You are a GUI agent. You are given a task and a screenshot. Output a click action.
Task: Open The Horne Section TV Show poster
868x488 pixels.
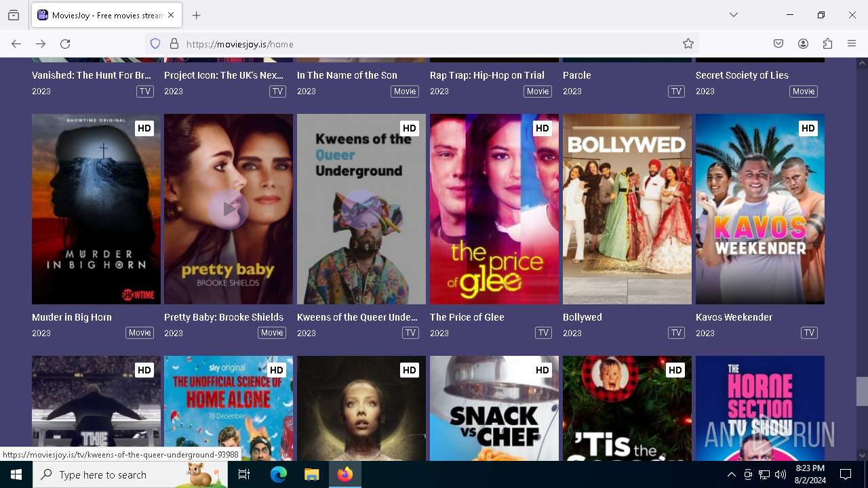760,408
